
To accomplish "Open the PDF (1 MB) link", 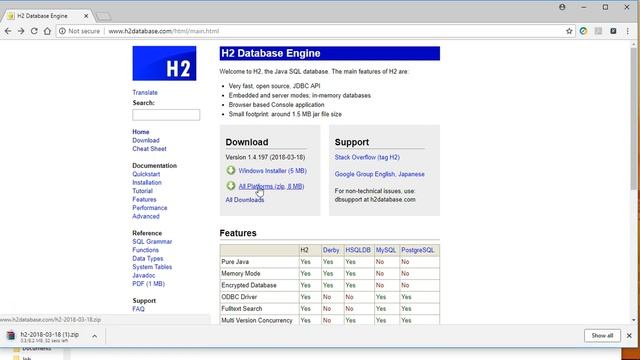I will pyautogui.click(x=149, y=284).
